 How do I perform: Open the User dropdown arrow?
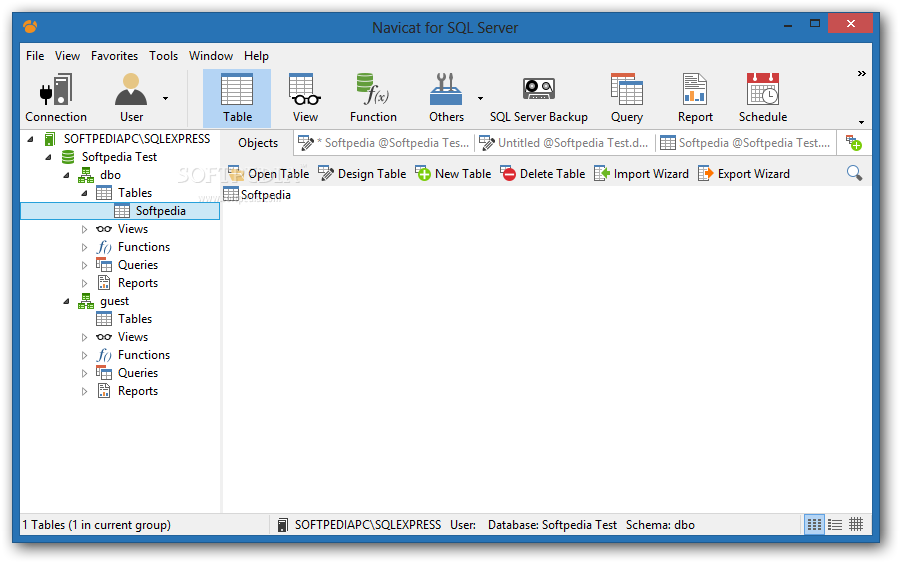point(165,98)
